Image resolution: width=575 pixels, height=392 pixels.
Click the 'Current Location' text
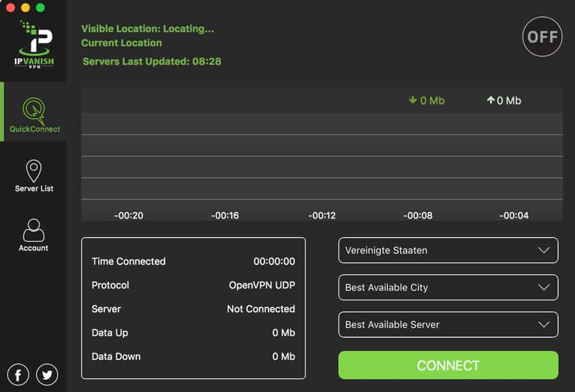click(x=121, y=43)
